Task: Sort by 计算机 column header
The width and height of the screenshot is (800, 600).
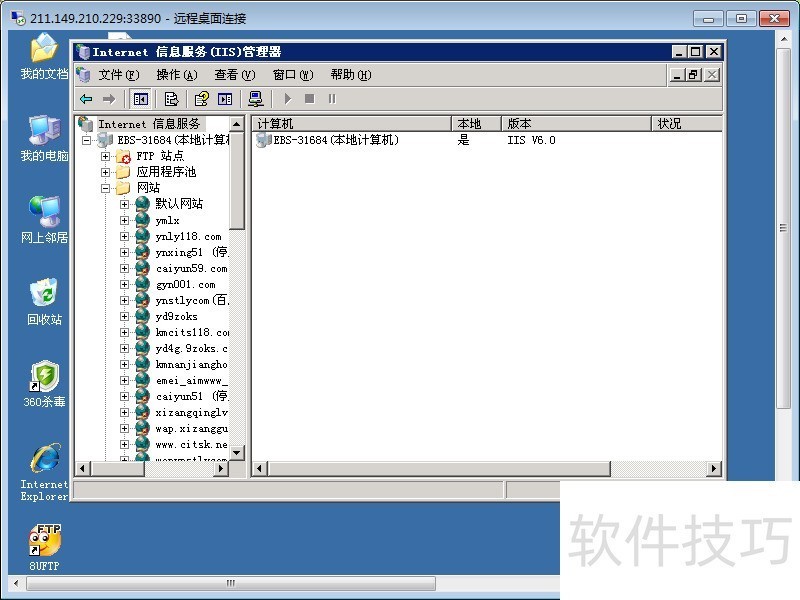Action: click(352, 123)
